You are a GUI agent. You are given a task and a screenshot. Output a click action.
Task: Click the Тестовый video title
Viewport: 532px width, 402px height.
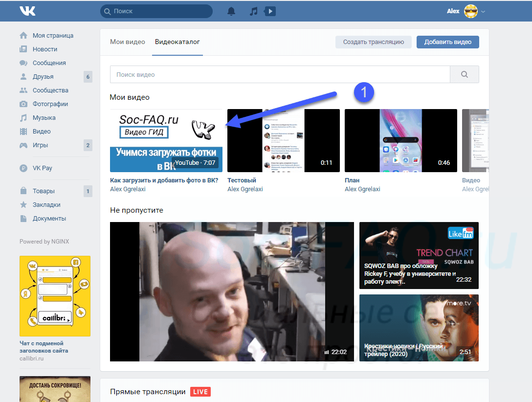click(x=242, y=180)
